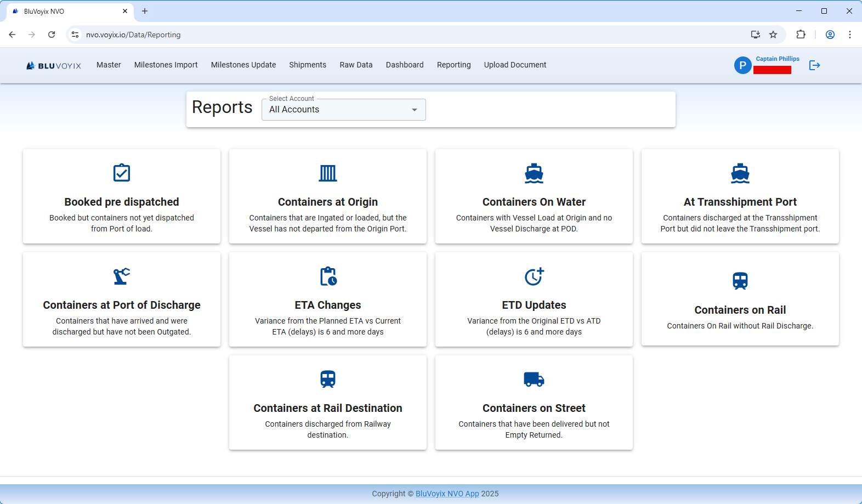The image size is (862, 504).
Task: Follow the BluVoyix NVO App footer link
Action: [x=447, y=494]
